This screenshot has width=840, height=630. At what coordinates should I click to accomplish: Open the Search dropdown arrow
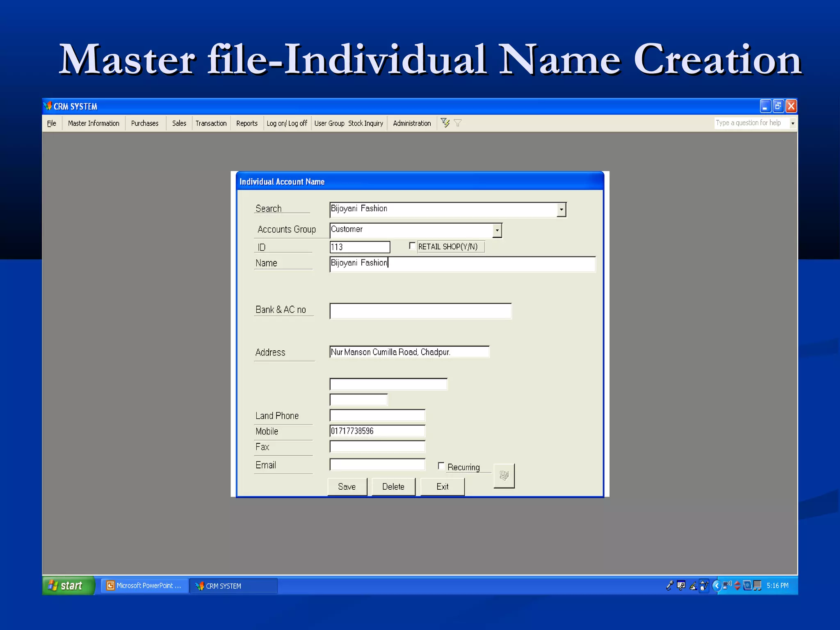pos(561,210)
